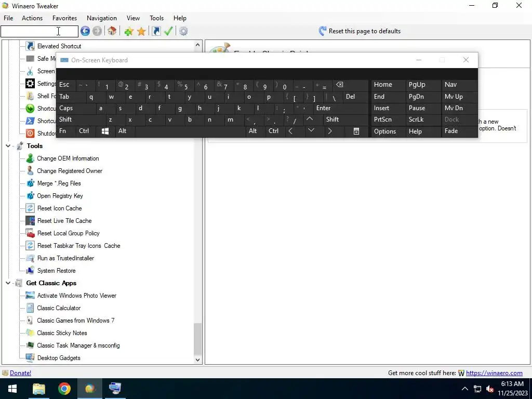Click the context menu key on keyboard

click(x=356, y=131)
